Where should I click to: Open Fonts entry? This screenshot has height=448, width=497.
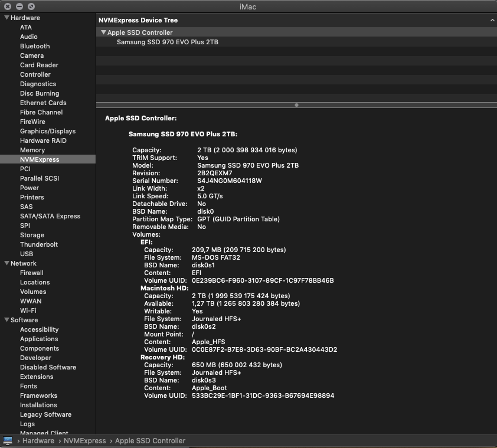[28, 386]
